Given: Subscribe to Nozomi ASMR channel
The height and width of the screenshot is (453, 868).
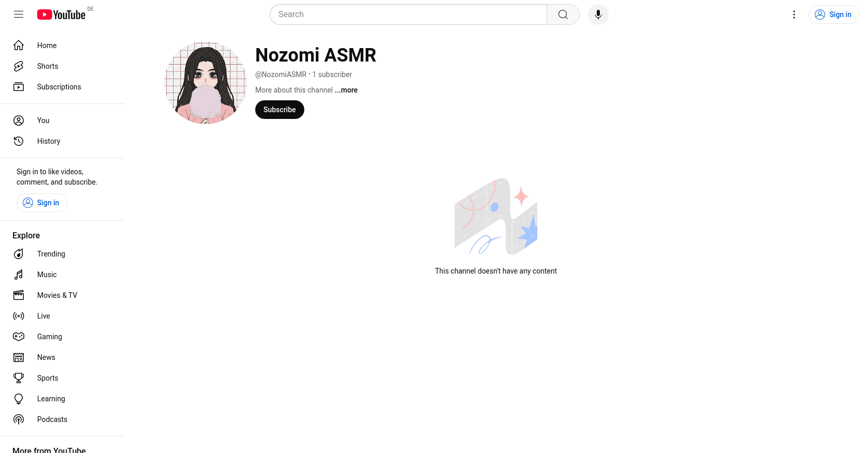Looking at the screenshot, I should pyautogui.click(x=280, y=110).
